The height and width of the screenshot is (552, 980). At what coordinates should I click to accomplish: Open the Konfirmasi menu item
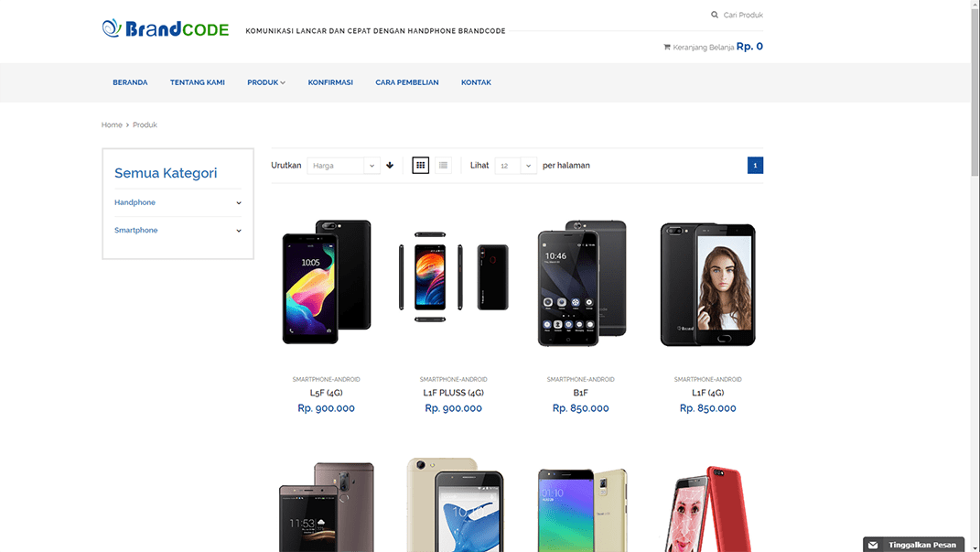pyautogui.click(x=330, y=82)
